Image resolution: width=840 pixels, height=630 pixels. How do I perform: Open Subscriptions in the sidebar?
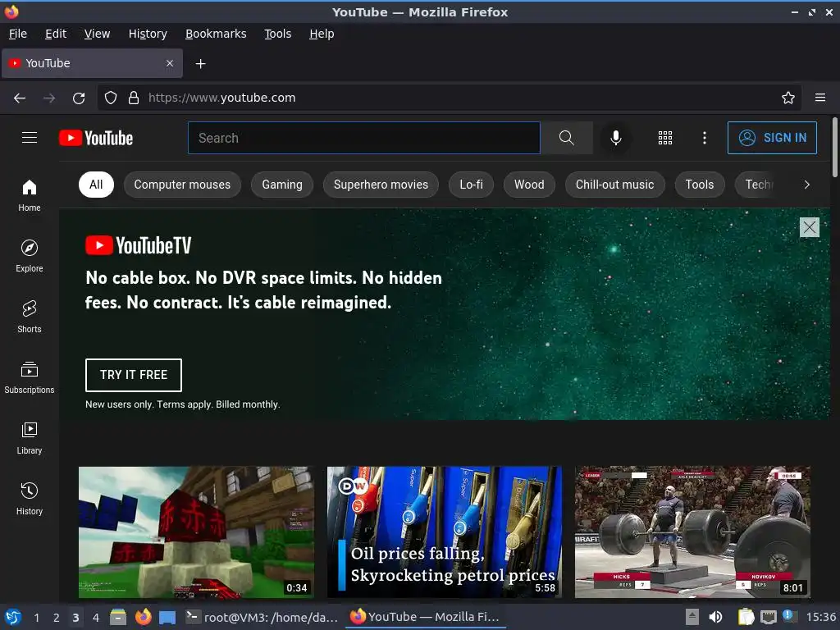30,377
